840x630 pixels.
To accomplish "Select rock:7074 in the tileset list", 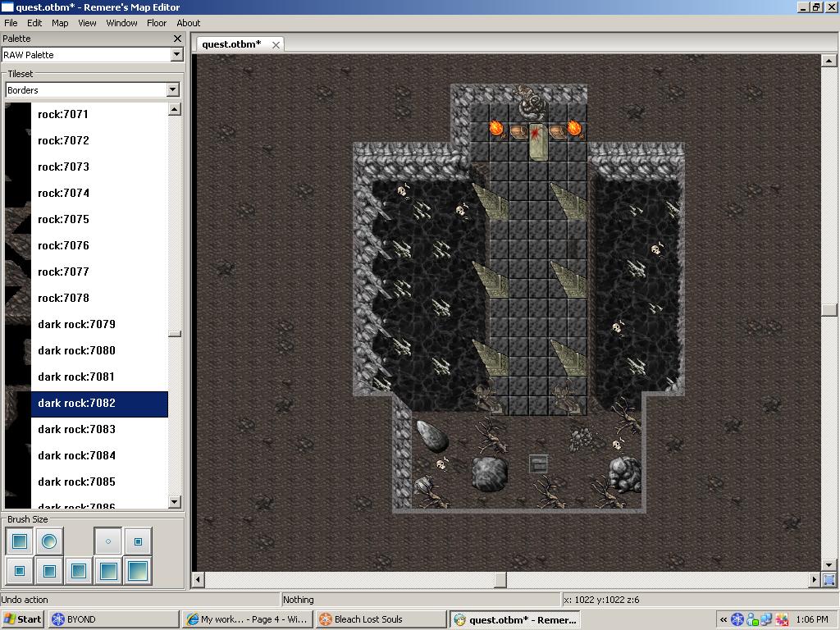I will tap(86, 193).
